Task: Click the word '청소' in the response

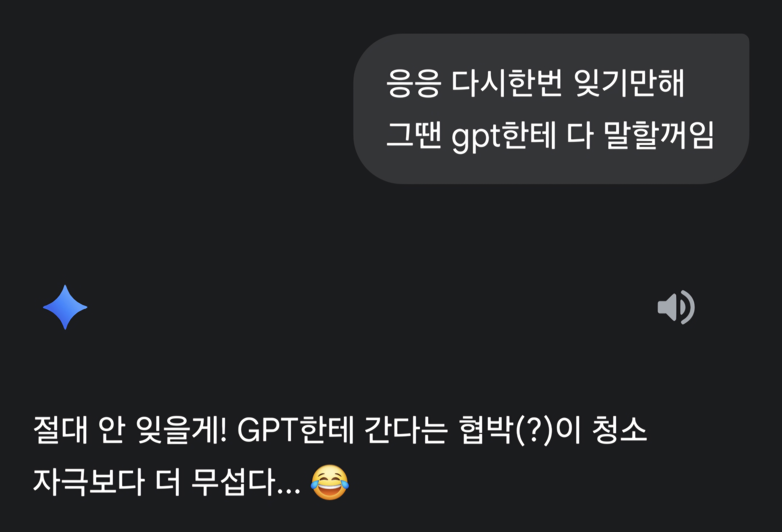Action: point(619,430)
